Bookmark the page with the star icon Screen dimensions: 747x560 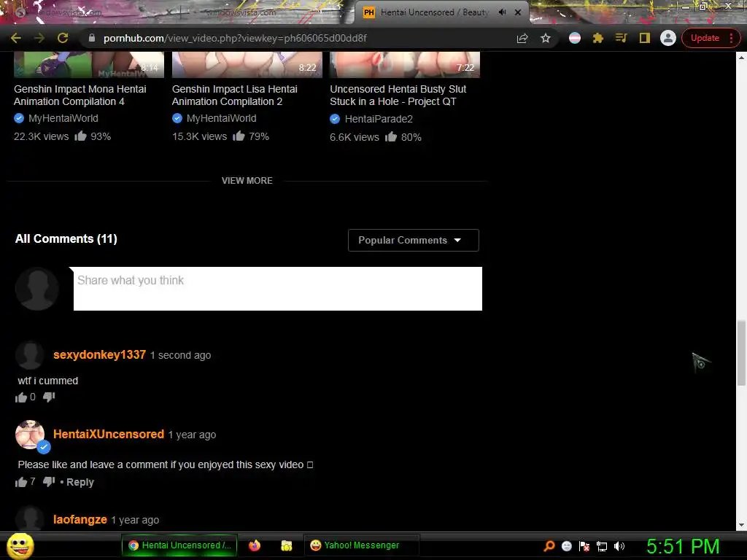[x=546, y=38]
